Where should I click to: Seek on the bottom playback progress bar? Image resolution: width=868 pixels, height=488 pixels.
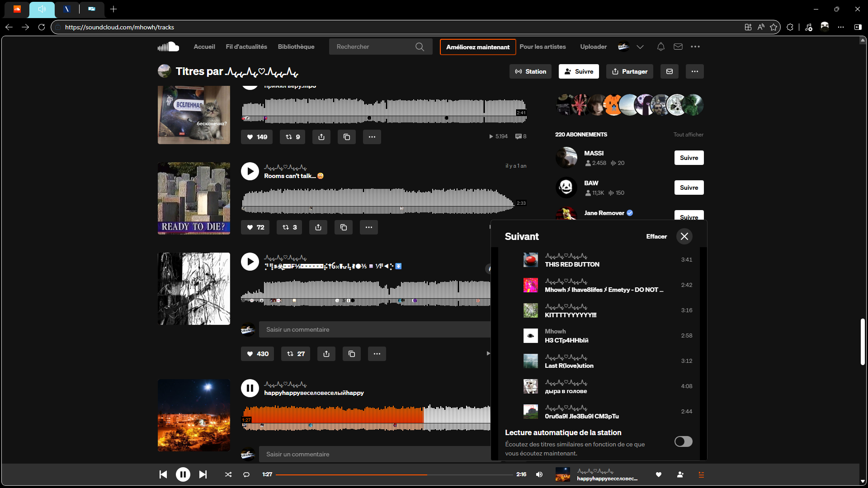click(x=470, y=474)
